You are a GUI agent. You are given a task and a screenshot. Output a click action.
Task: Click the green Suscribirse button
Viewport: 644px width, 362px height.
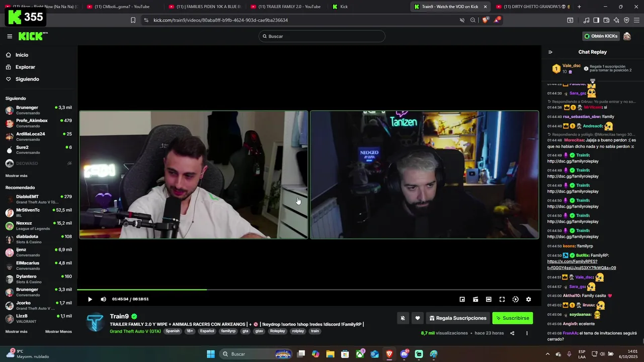[x=512, y=318]
